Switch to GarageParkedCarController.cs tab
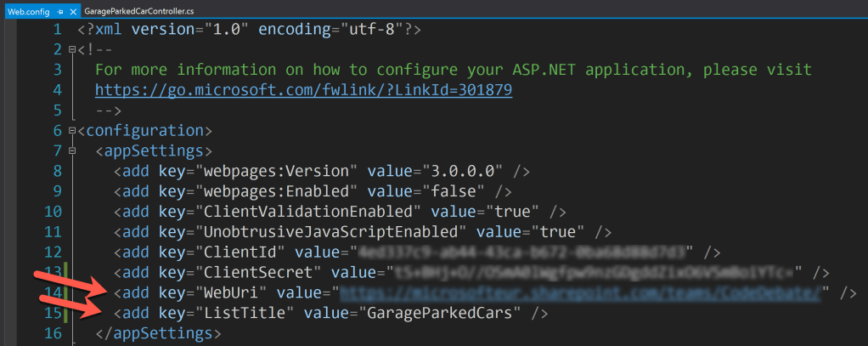 pyautogui.click(x=139, y=11)
